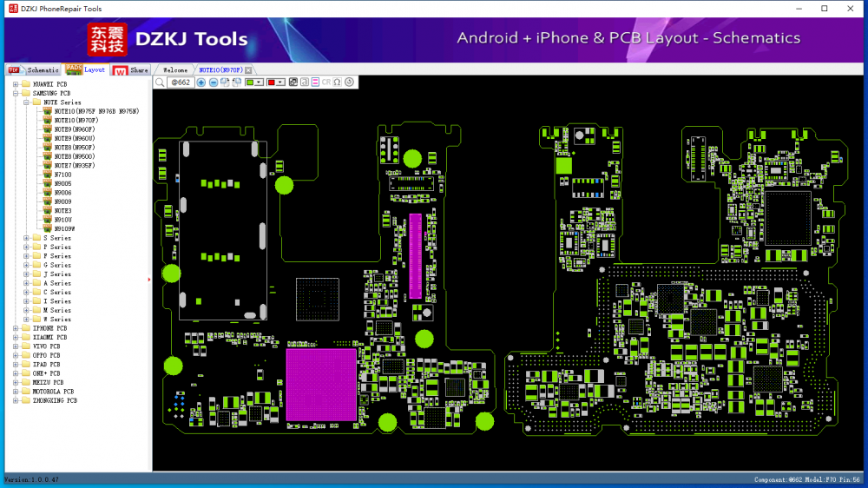Close the NOTE10(N970F) tab
The width and height of the screenshot is (868, 488).
pyautogui.click(x=248, y=70)
